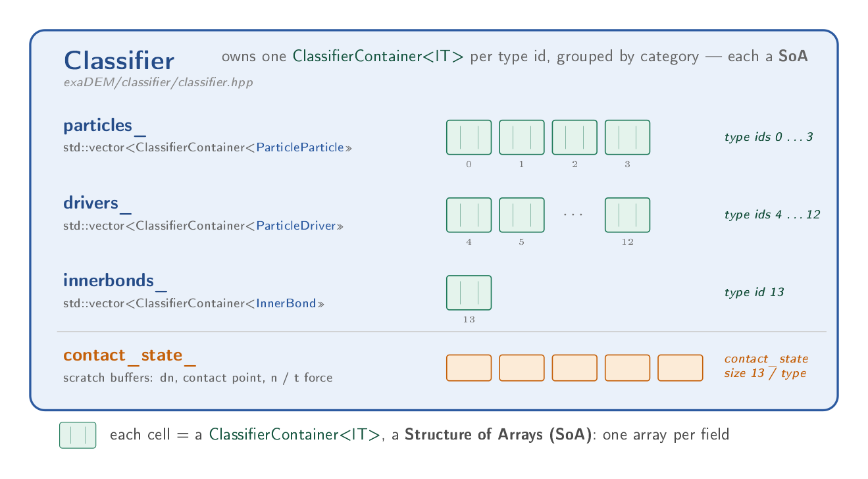The width and height of the screenshot is (868, 479).
Task: Click 'ParticleParticle' type name
Action: 300,148
